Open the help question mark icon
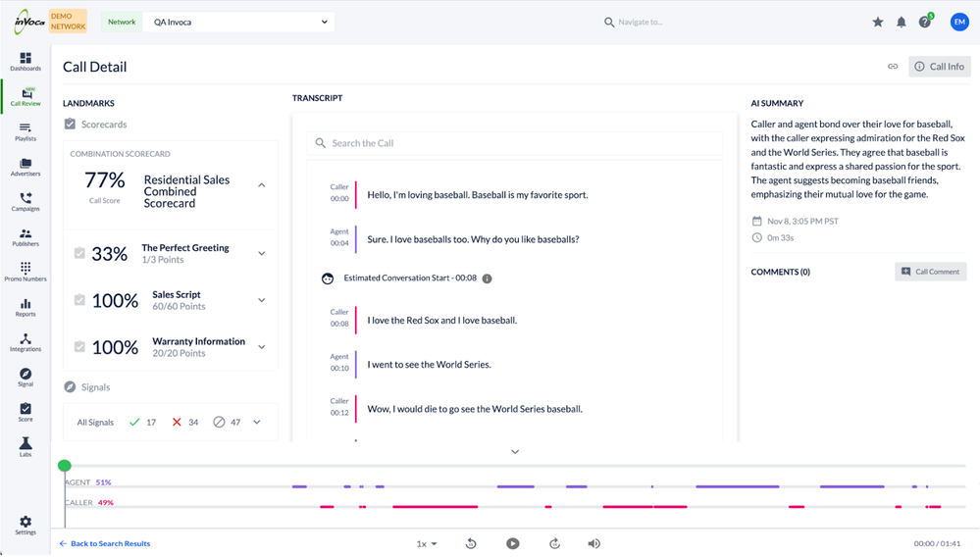980x557 pixels. point(924,22)
